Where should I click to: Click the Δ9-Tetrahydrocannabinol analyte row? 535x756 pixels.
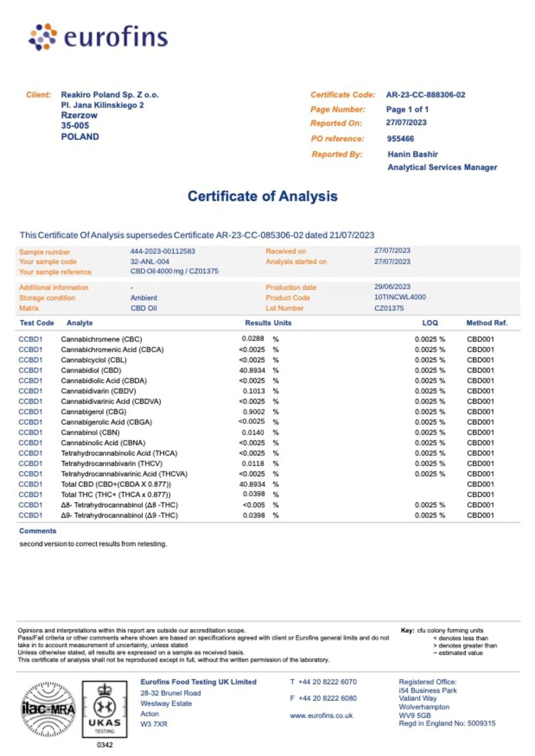point(119,515)
